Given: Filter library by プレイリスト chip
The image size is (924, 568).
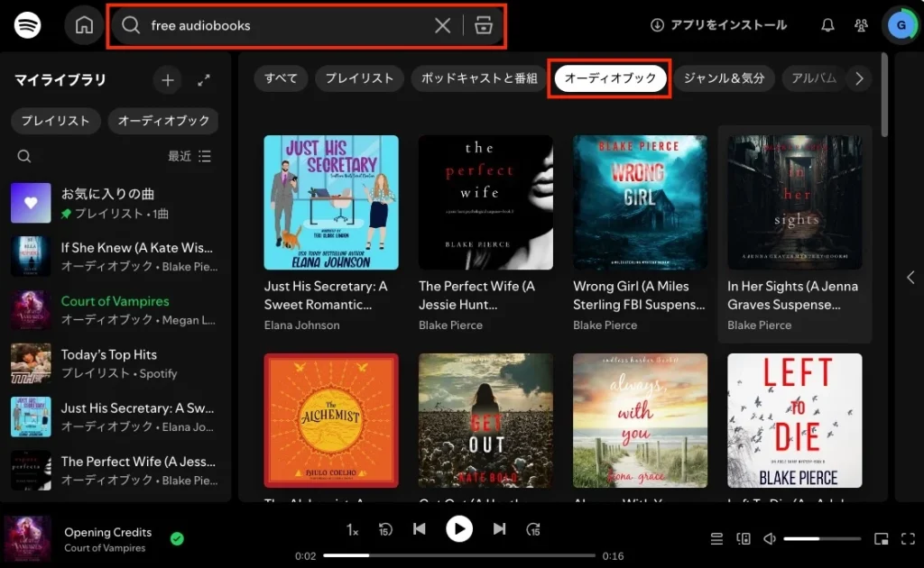Looking at the screenshot, I should 55,121.
